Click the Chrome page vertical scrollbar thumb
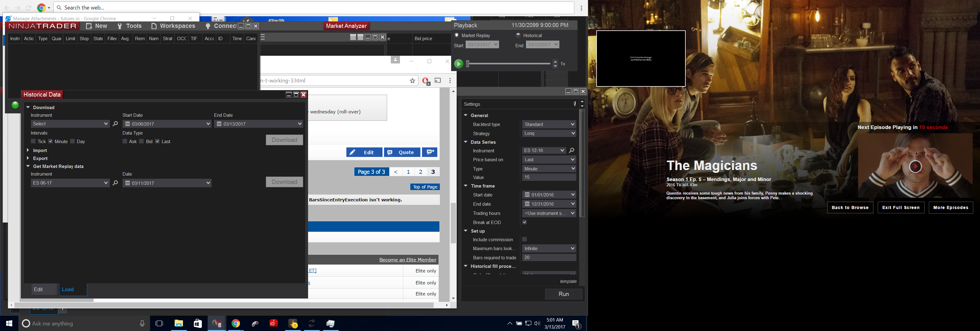Screen dimensions: 980x331 click(x=453, y=223)
